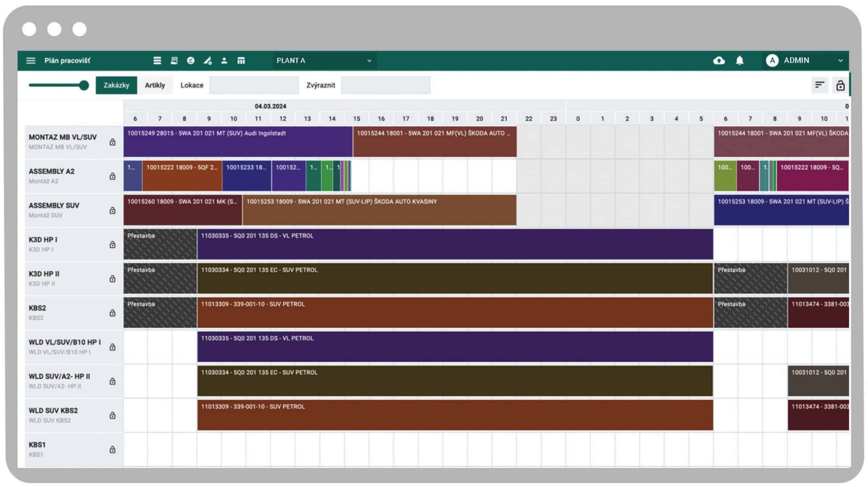Image resolution: width=868 pixels, height=487 pixels.
Task: Open the table/board icon in top toolbar
Action: coord(241,61)
